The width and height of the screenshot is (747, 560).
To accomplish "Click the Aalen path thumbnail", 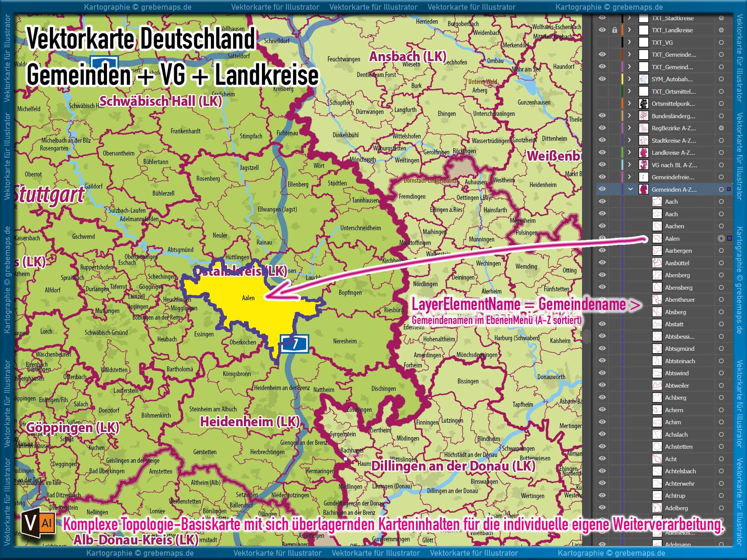I will 657,238.
